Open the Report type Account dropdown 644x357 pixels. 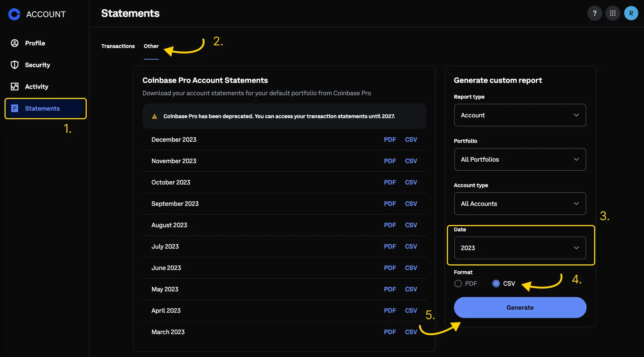pos(520,115)
